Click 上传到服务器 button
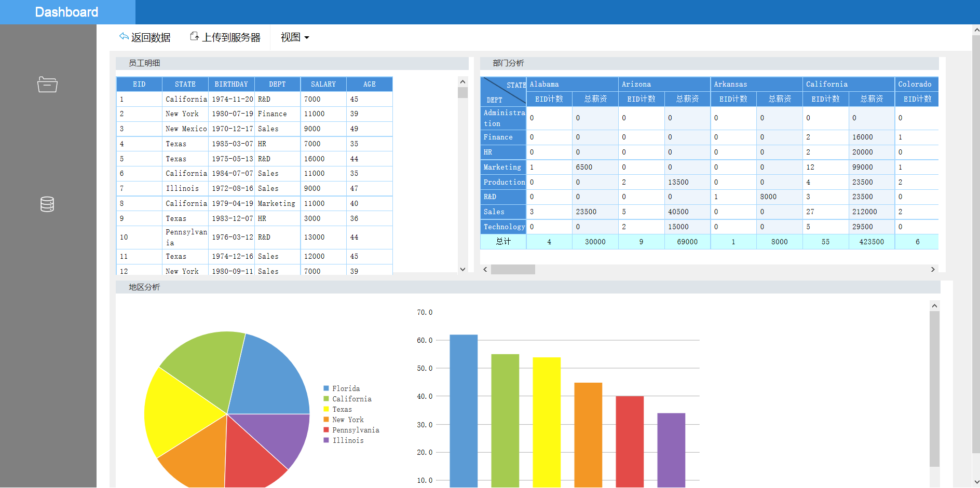The image size is (980, 488). (x=225, y=37)
